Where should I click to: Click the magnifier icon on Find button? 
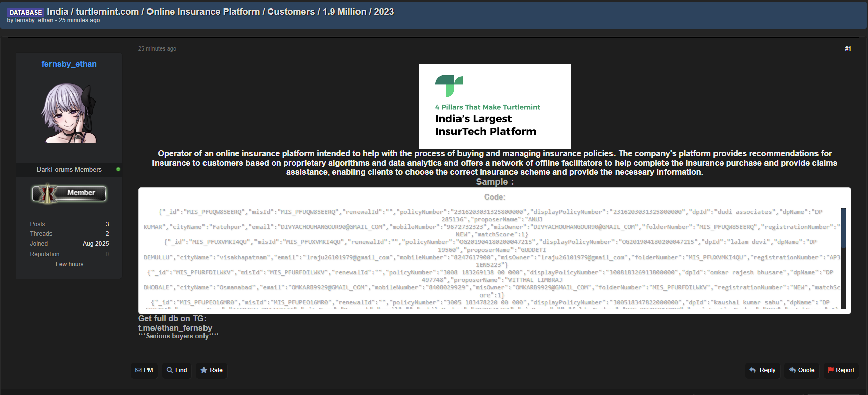(170, 370)
